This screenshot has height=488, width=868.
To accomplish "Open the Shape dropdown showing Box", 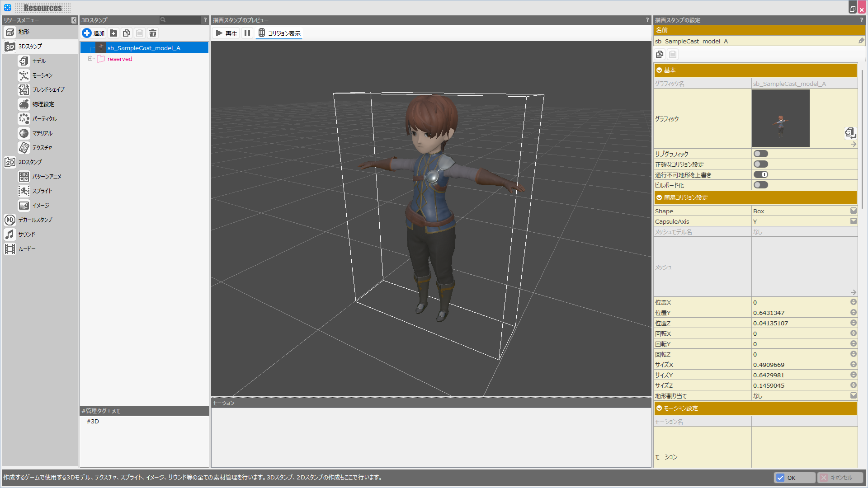I will click(x=853, y=211).
